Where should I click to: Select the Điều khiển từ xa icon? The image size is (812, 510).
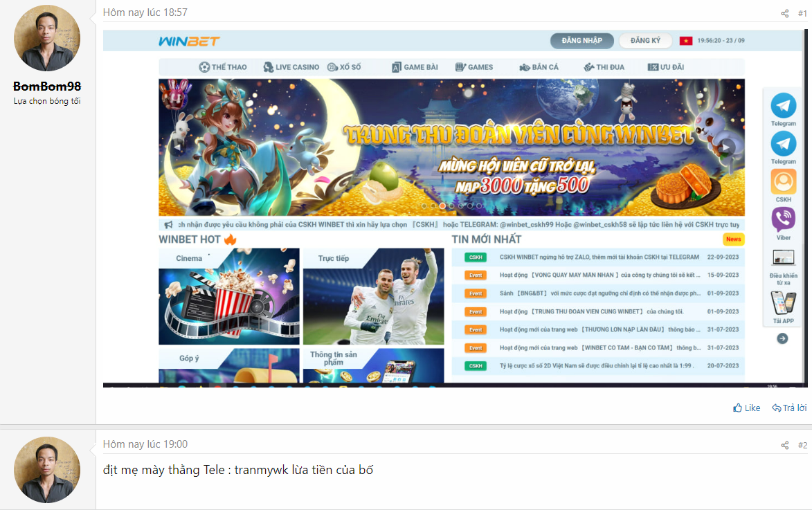[783, 258]
